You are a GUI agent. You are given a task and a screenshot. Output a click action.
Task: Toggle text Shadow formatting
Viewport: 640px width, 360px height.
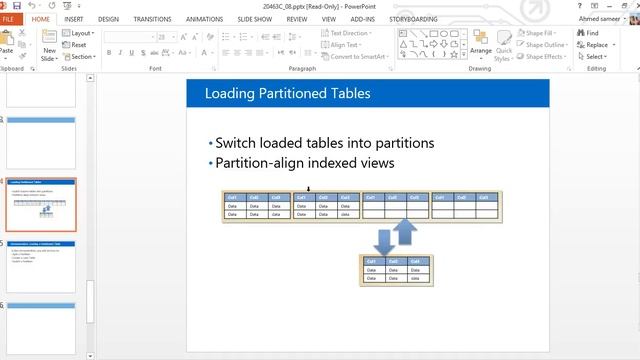click(143, 53)
